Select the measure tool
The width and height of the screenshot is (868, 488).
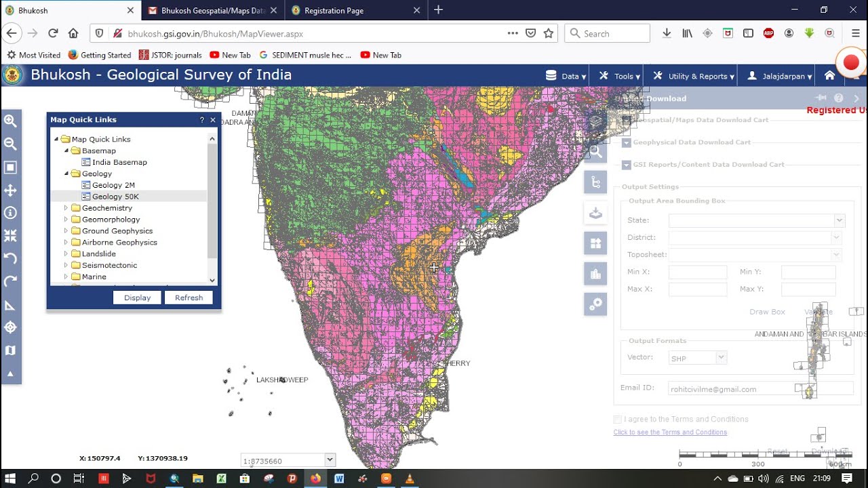coord(10,305)
